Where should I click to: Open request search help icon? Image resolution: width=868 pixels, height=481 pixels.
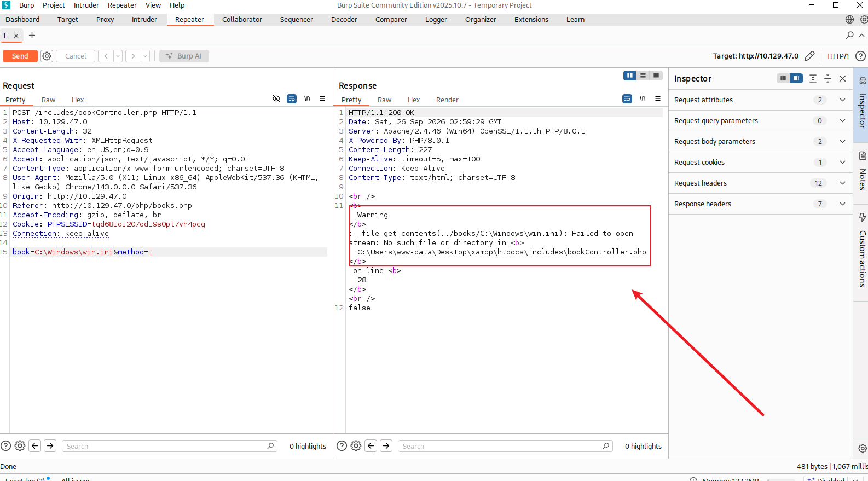click(6, 446)
